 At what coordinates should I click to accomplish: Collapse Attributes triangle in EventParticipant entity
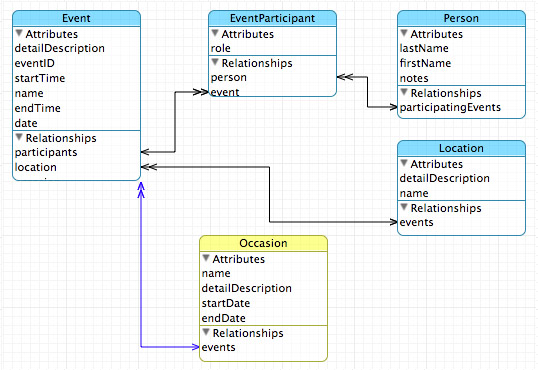(215, 34)
